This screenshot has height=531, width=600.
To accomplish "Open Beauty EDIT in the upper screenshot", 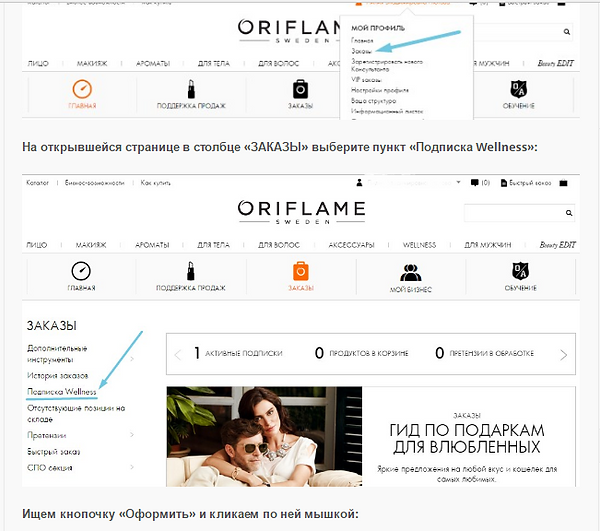I will coord(555,64).
